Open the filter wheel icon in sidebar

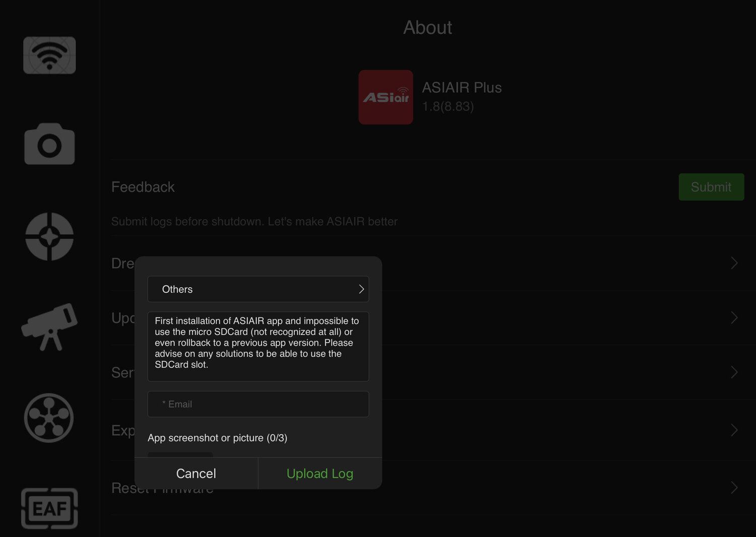[x=49, y=418]
